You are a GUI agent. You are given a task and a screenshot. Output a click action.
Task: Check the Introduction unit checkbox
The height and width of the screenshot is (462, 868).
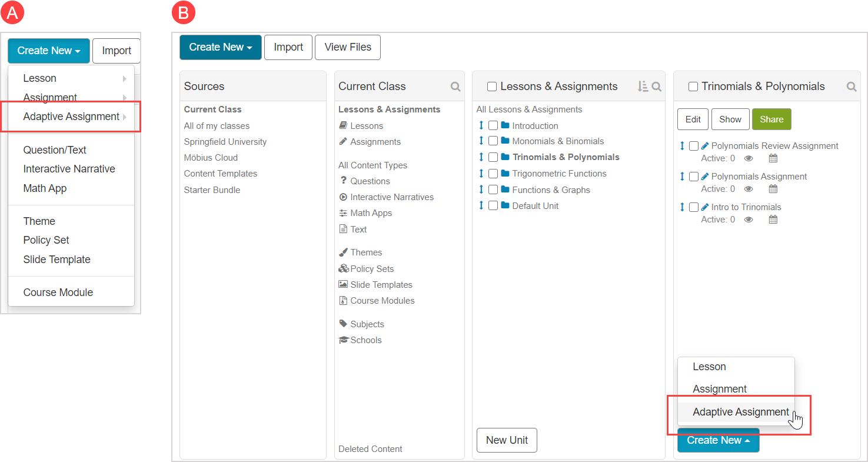pyautogui.click(x=493, y=125)
